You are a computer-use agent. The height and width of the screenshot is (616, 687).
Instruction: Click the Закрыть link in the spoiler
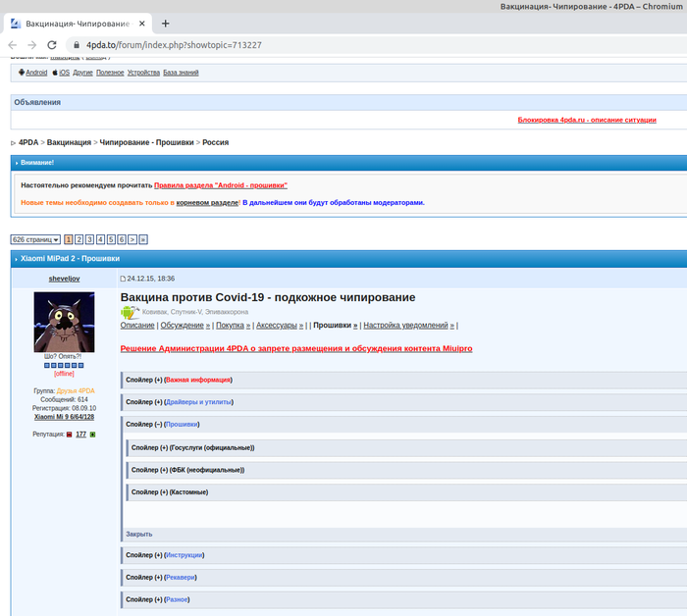(x=138, y=534)
